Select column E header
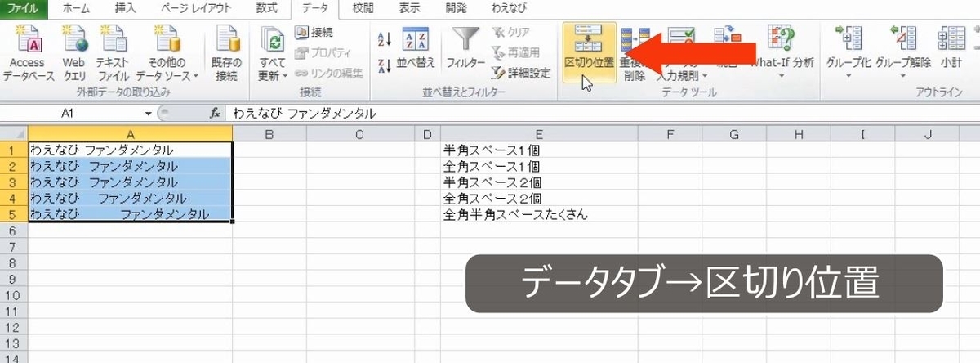This screenshot has height=363, width=980. [539, 134]
